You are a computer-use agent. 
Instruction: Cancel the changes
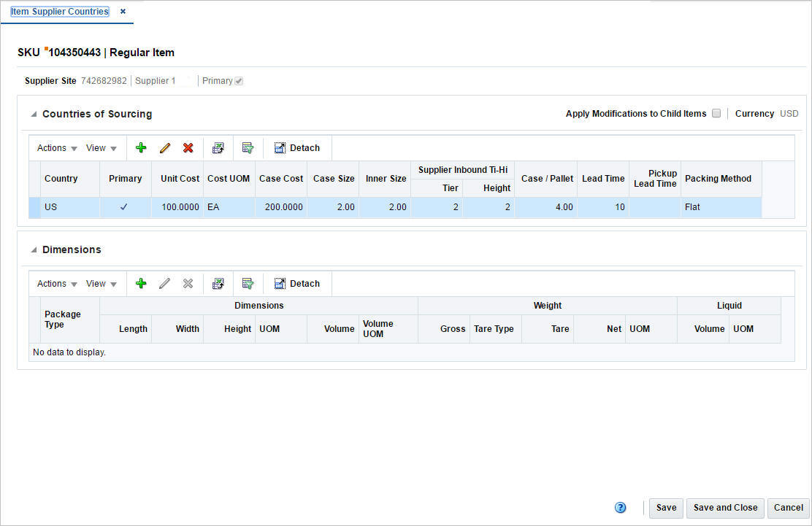click(788, 507)
